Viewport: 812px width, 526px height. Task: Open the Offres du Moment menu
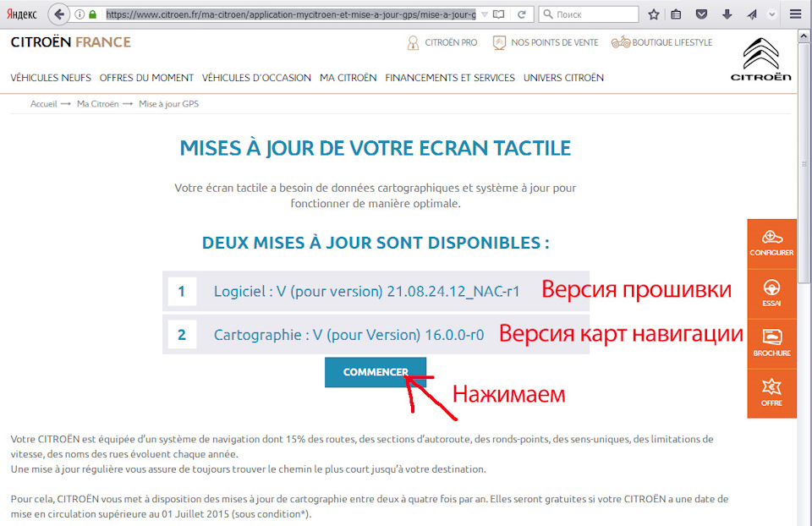(x=146, y=78)
